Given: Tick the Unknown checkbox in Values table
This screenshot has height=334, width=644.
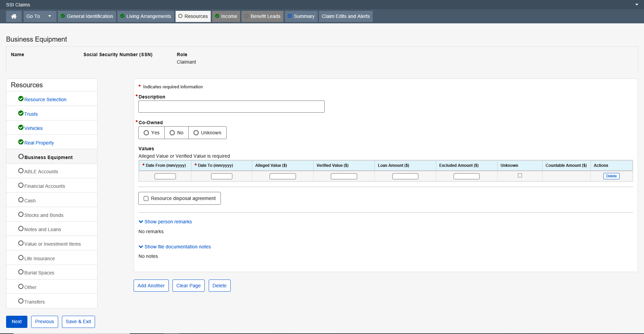Looking at the screenshot, I should [x=520, y=175].
